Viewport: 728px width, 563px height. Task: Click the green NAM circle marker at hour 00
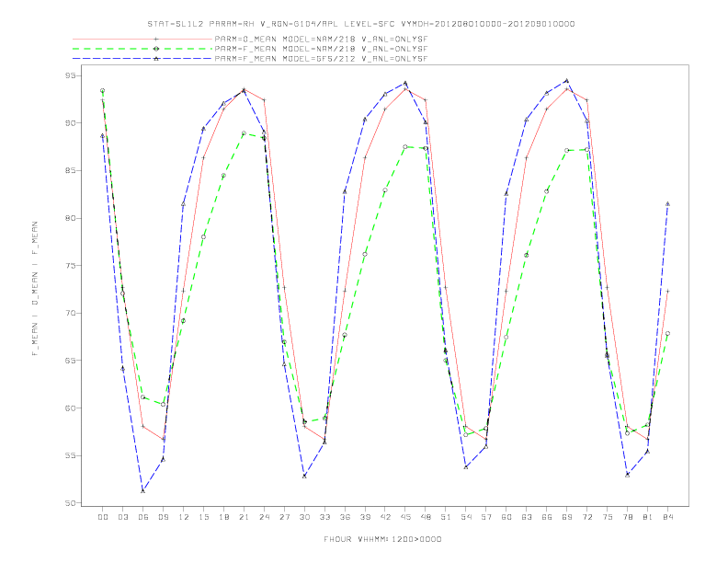coord(103,90)
